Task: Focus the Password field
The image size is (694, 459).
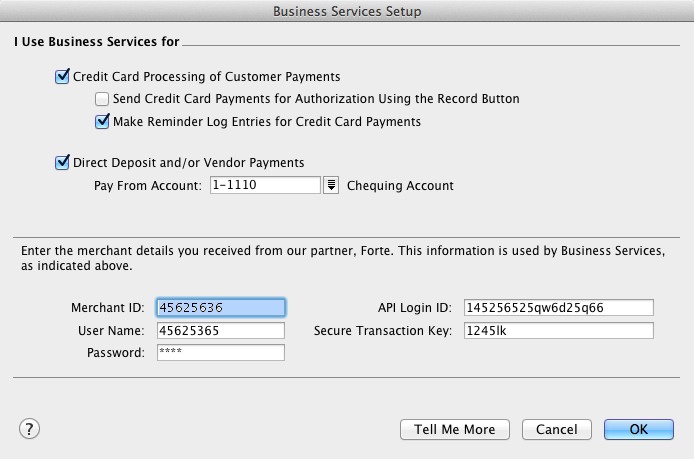Action: 221,353
